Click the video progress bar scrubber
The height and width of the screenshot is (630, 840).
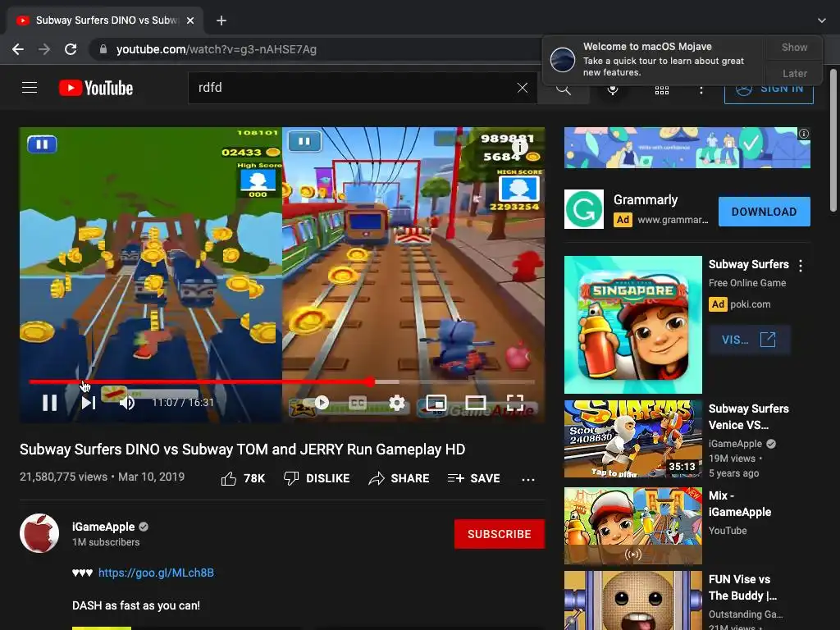[x=370, y=382]
